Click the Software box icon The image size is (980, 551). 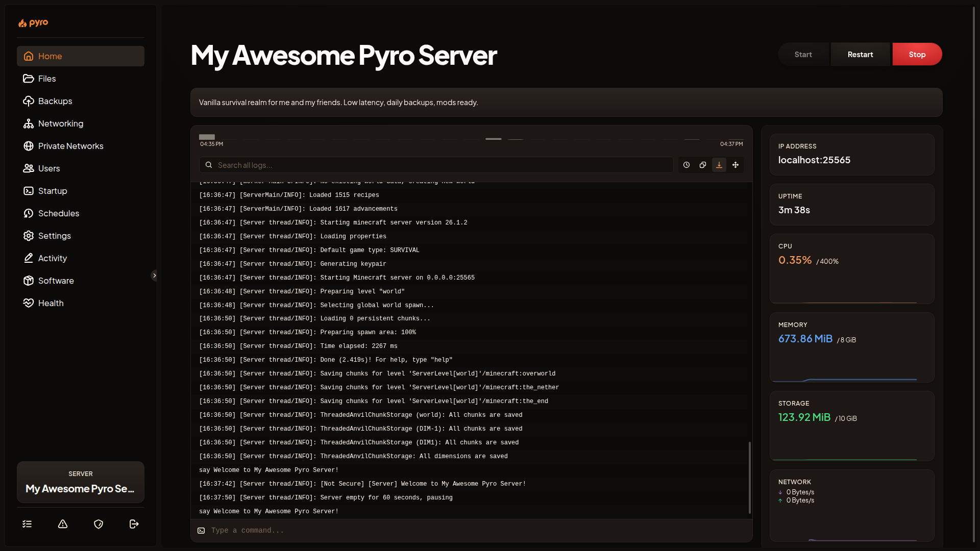(x=29, y=281)
